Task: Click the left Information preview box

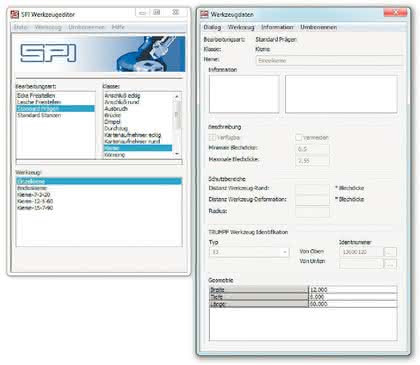Action: point(244,94)
